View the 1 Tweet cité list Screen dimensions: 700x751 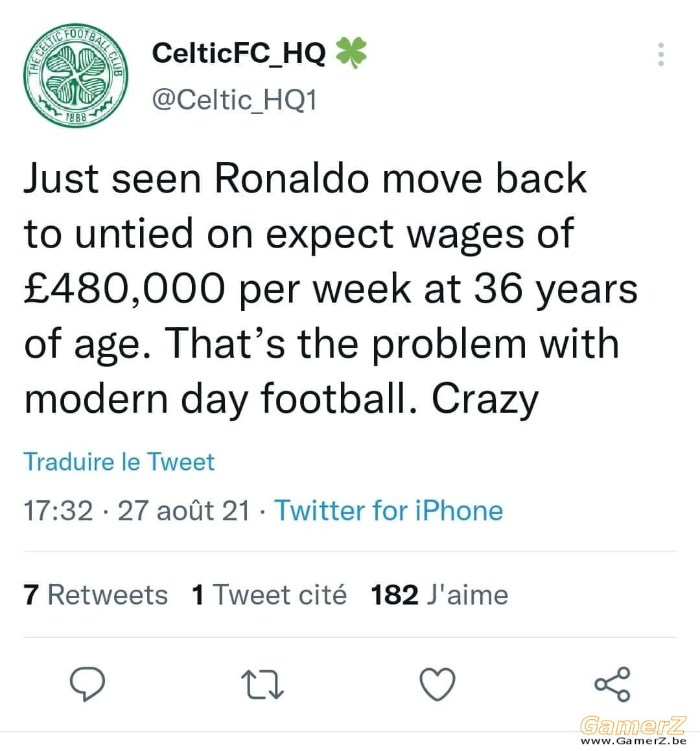pos(269,595)
